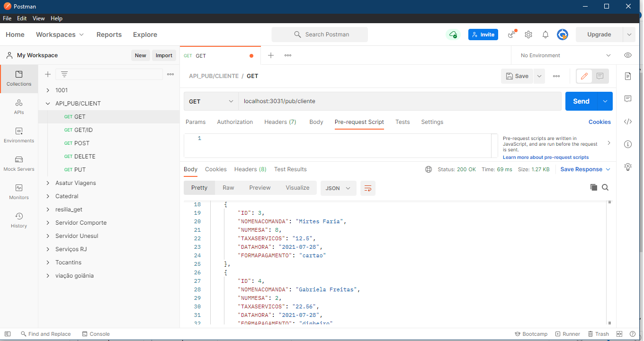Open Postman settings via the gear icon
The width and height of the screenshot is (644, 341).
point(528,34)
